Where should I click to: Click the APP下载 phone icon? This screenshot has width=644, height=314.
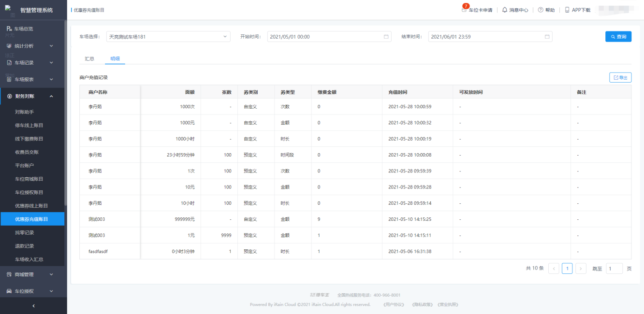point(567,10)
